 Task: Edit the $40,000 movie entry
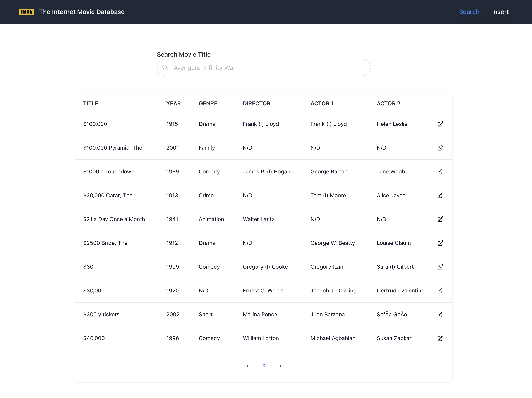tap(440, 338)
